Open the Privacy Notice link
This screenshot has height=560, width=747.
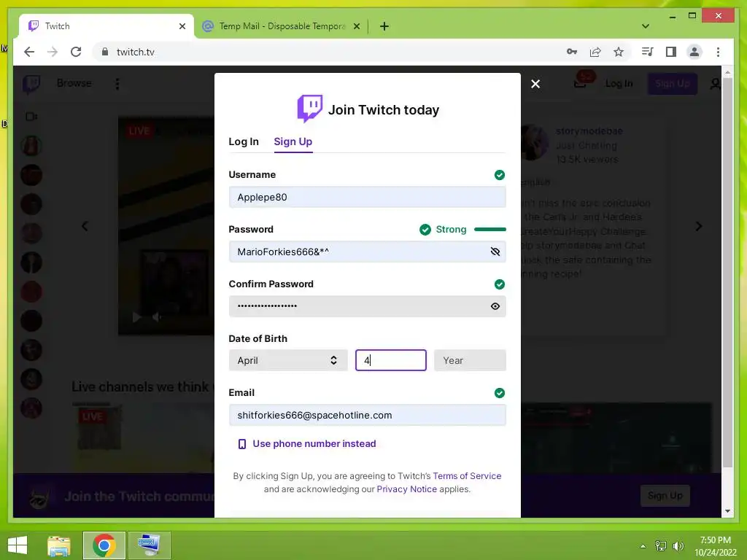click(406, 489)
